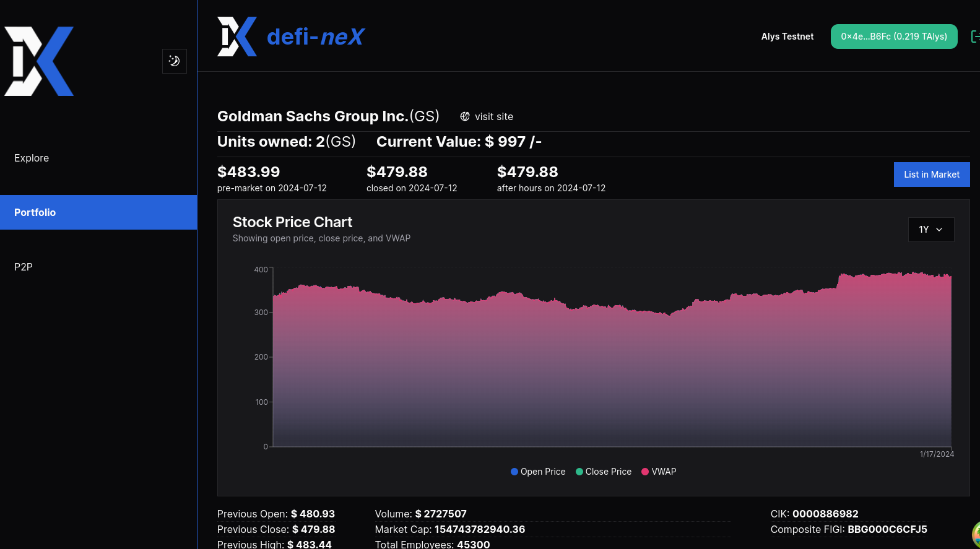
Task: Click the 1/17/2024 axis date label
Action: (x=937, y=454)
